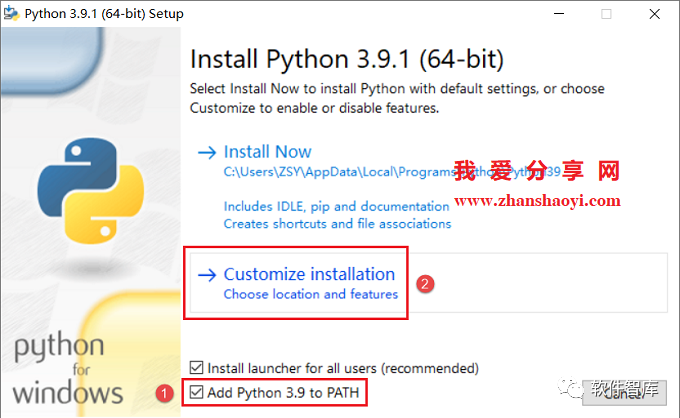Click the Python 3.9.1 Setup title bar
This screenshot has width=680, height=418.
pos(100,14)
